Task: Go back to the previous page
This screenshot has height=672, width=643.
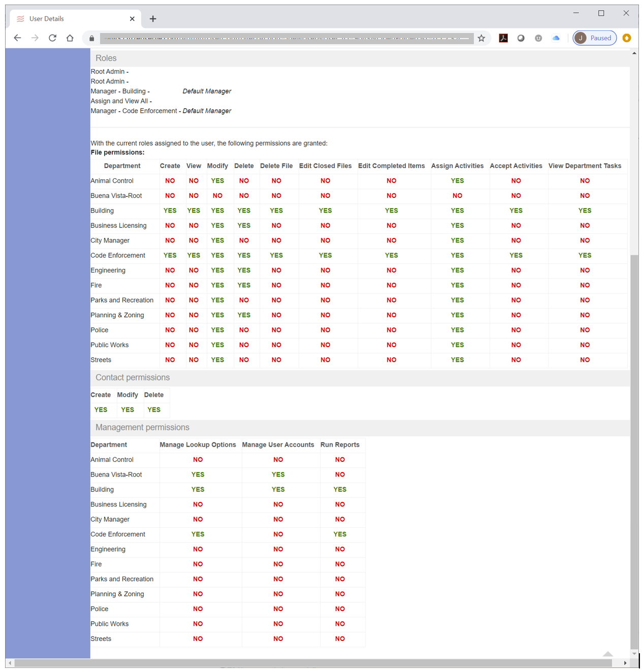Action: (x=17, y=38)
